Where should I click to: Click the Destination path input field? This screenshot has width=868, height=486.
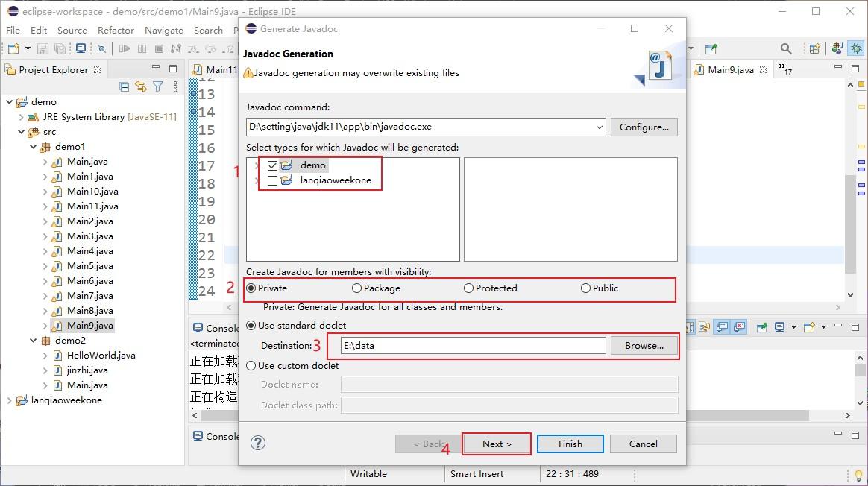tap(474, 345)
